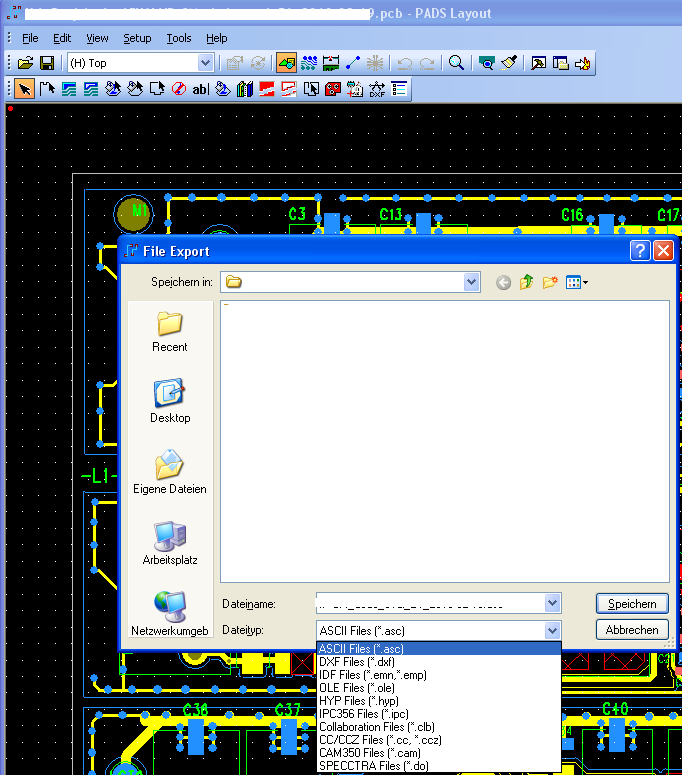Screen dimensions: 682x775
Task: Click the M1 component on PCB
Action: tap(133, 214)
